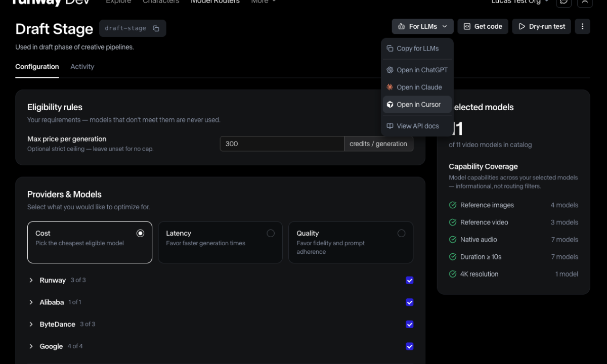Screen dimensions: 607x364
Task: Click the code bracket icon on Get code
Action: (x=467, y=26)
